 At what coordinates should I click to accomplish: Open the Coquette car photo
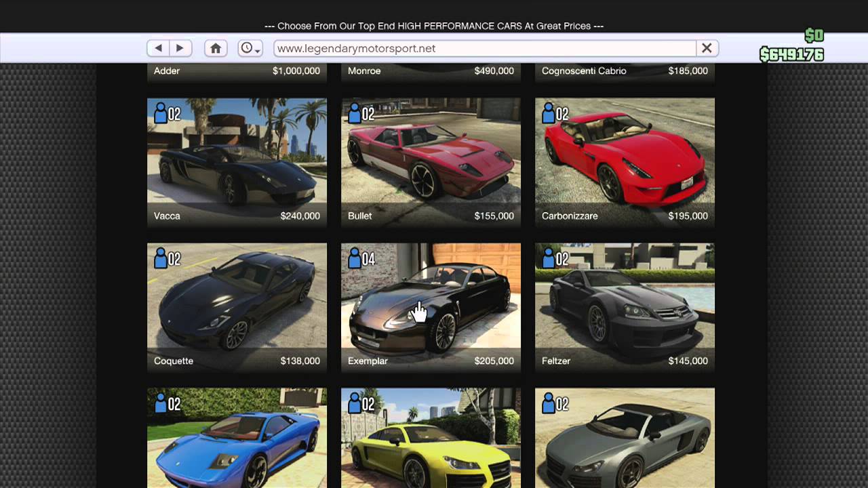coord(237,307)
